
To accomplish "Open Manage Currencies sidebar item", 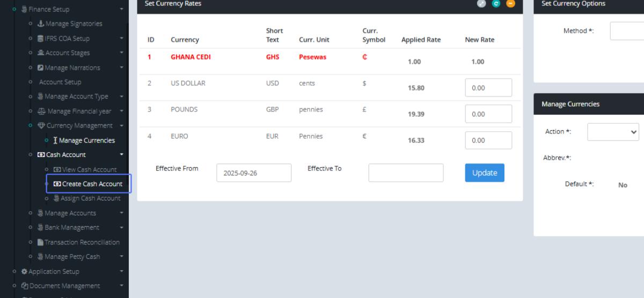I will click(86, 140).
